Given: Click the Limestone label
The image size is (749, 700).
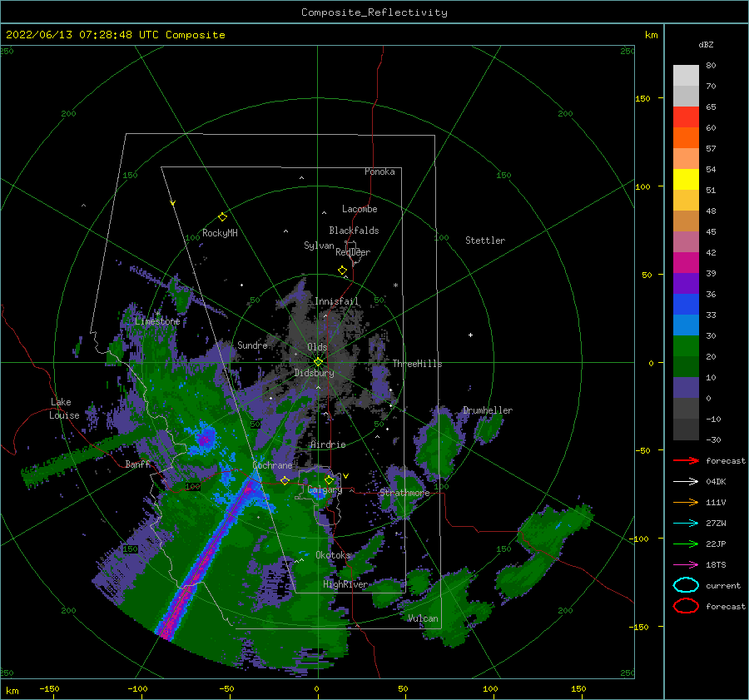Looking at the screenshot, I should [x=157, y=321].
